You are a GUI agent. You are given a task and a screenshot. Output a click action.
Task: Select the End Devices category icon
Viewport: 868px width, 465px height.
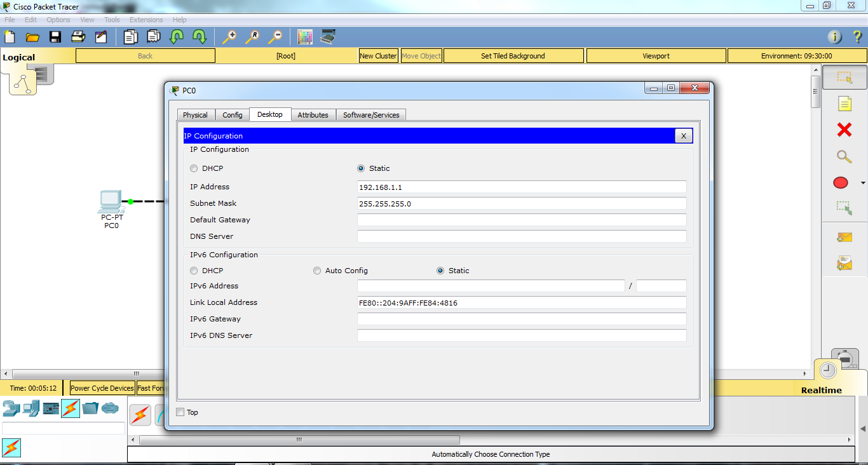point(31,408)
